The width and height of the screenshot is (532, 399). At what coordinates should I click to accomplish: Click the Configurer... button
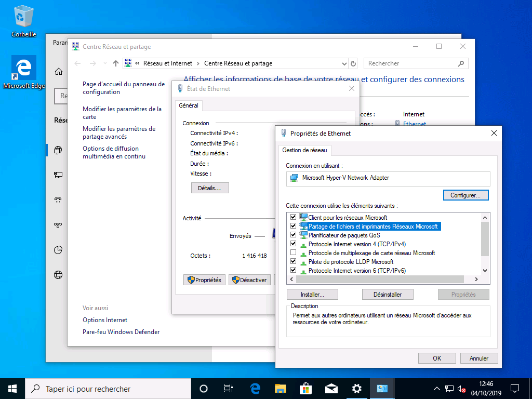click(x=465, y=195)
